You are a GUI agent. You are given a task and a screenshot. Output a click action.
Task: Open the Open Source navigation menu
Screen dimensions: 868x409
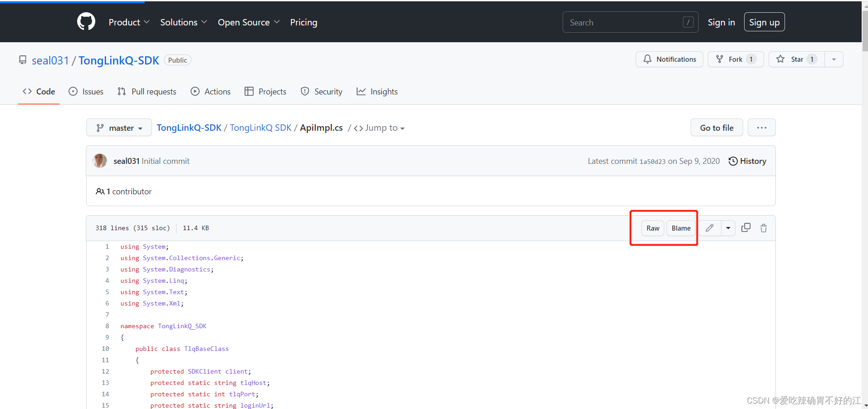pos(248,22)
